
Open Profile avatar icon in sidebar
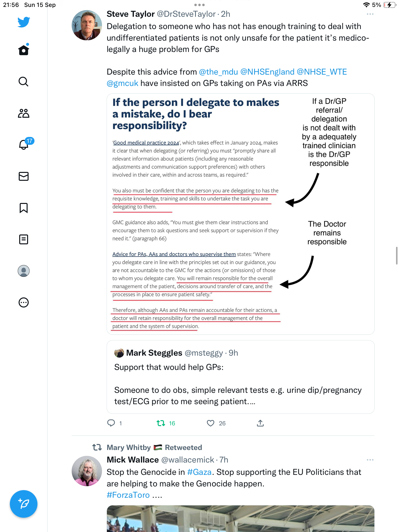(24, 271)
